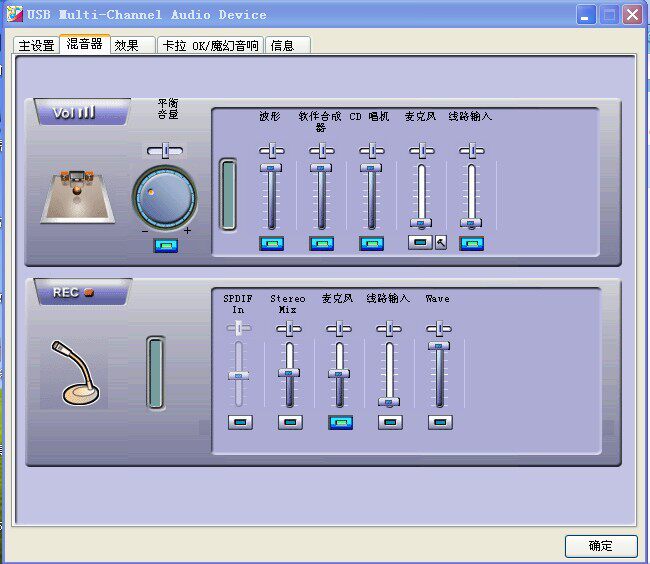Mute the 波形 playback channel

coord(272,244)
